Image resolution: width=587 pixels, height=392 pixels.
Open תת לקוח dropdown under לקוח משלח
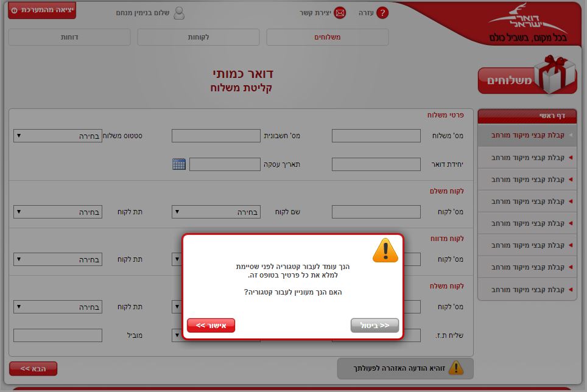coord(58,307)
